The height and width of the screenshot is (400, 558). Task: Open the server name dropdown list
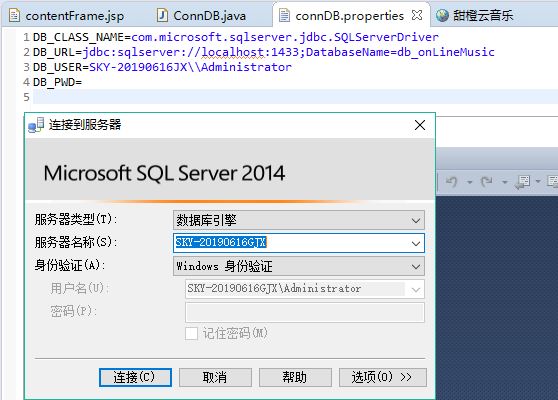click(x=416, y=243)
